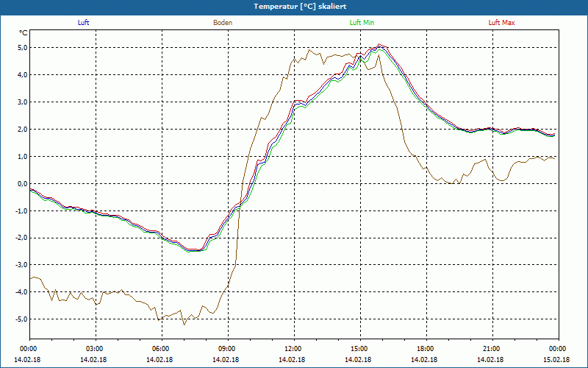Click the 5,0 y-axis value
Image resolution: width=588 pixels, height=368 pixels.
(23, 48)
